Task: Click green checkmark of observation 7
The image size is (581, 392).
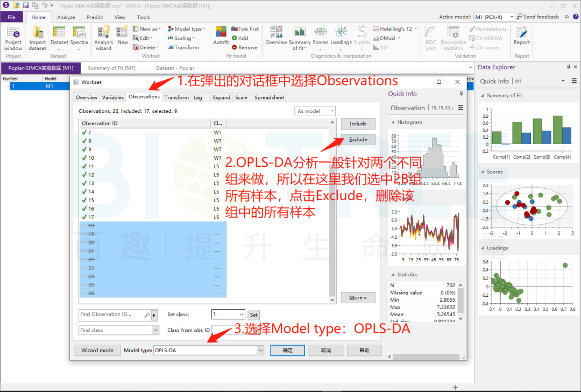Action: (x=84, y=132)
